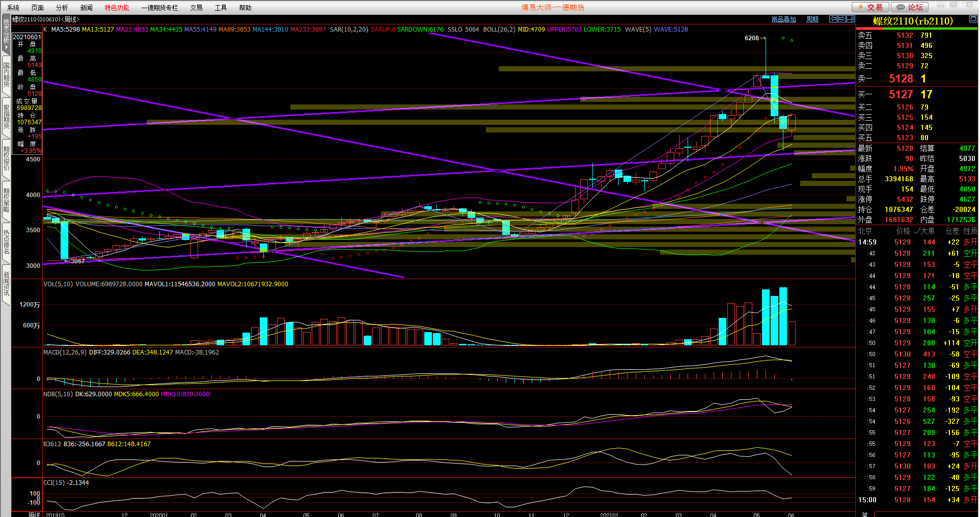Open the 分析 menu
This screenshot has width=980, height=517.
tap(62, 8)
